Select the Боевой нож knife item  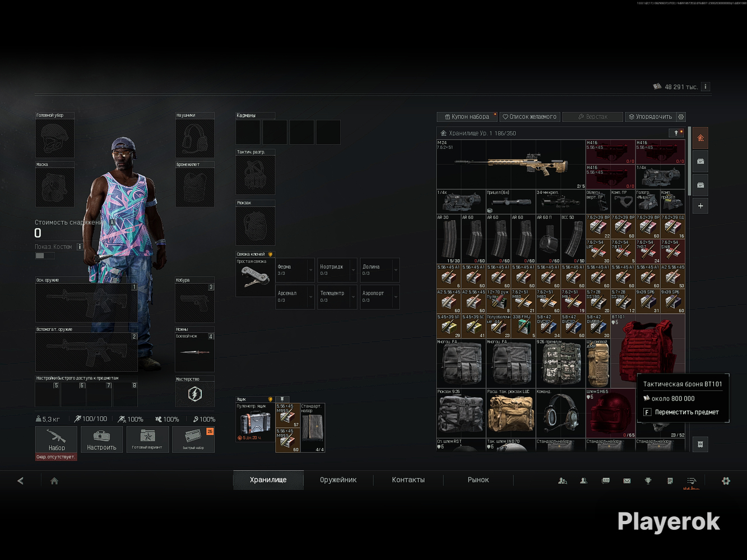tap(195, 352)
